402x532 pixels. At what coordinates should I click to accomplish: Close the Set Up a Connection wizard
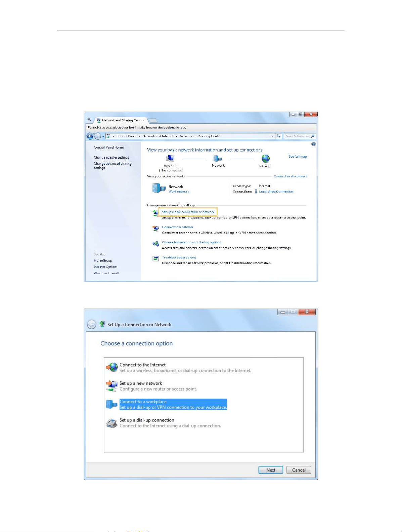307,312
